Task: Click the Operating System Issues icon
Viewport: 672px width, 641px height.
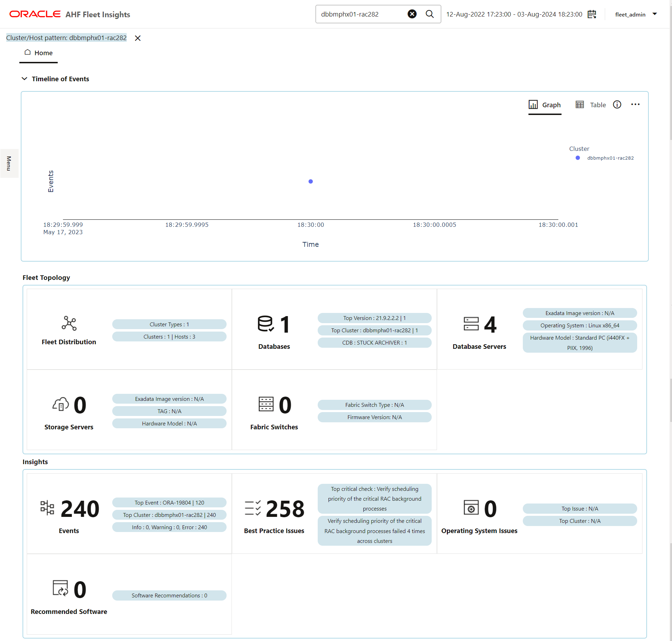Action: click(x=471, y=507)
